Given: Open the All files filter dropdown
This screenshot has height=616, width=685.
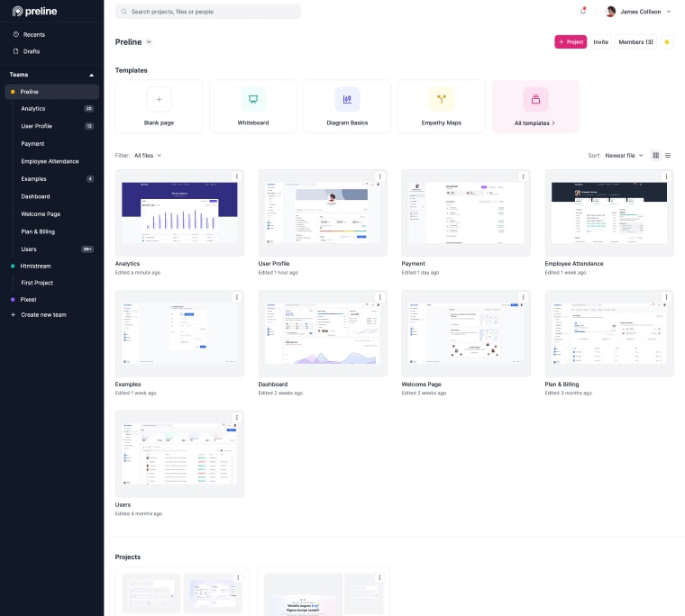Looking at the screenshot, I should 148,156.
